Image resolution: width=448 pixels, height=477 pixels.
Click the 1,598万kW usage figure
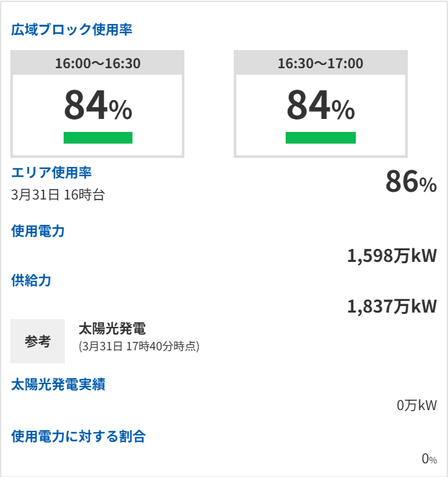point(392,255)
